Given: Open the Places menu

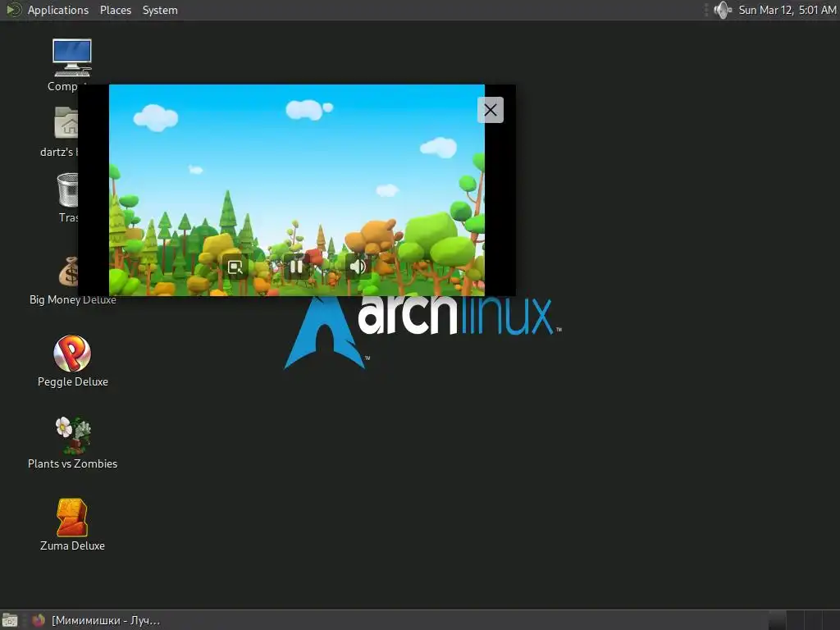Looking at the screenshot, I should pyautogui.click(x=115, y=10).
